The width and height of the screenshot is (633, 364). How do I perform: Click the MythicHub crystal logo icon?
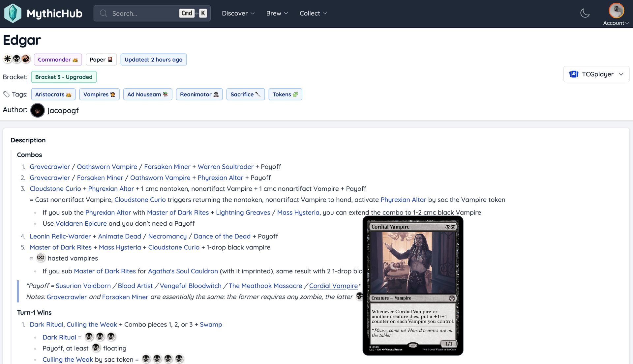click(x=13, y=13)
